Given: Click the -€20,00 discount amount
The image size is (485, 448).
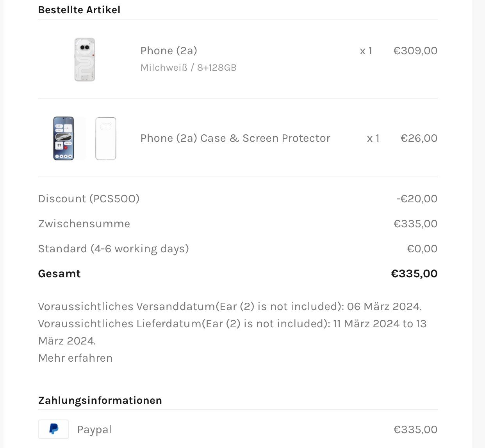Looking at the screenshot, I should click(x=417, y=198).
